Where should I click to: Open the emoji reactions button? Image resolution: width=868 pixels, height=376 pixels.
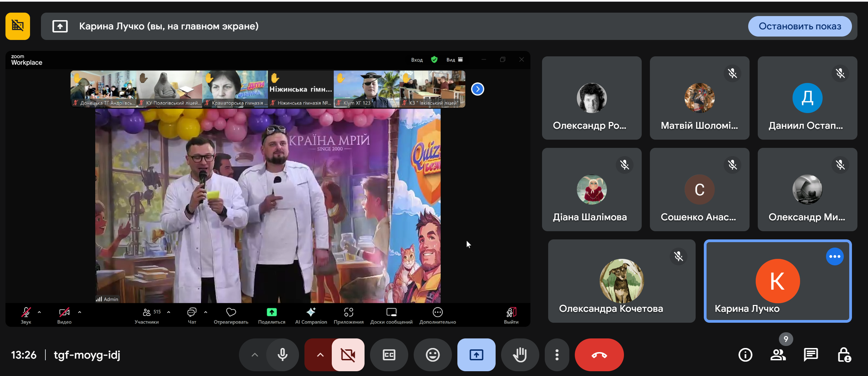[432, 355]
